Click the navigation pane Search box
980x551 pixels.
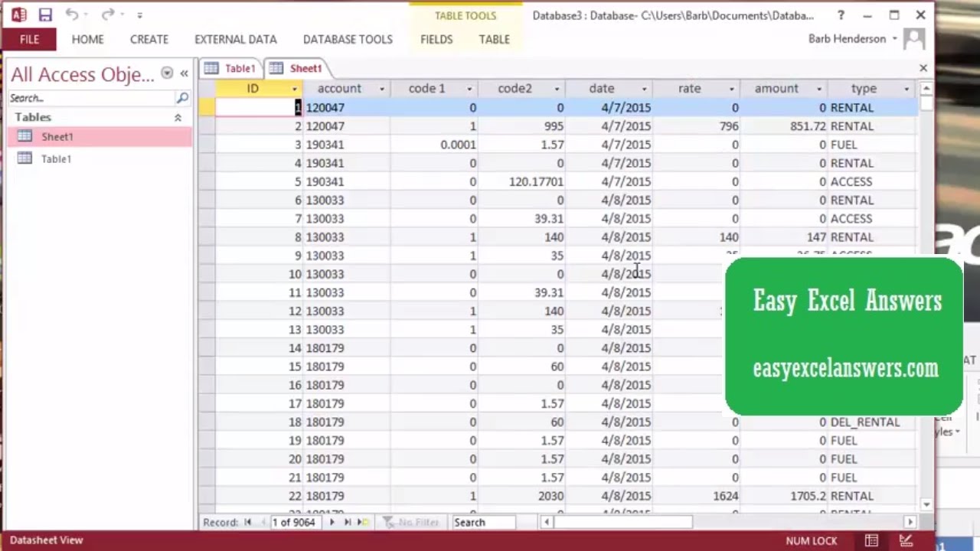point(92,98)
